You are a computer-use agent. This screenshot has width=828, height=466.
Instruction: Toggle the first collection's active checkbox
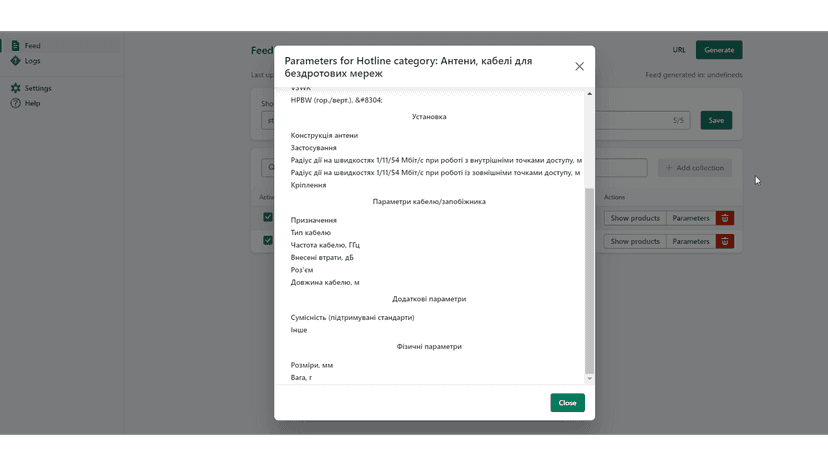(268, 217)
